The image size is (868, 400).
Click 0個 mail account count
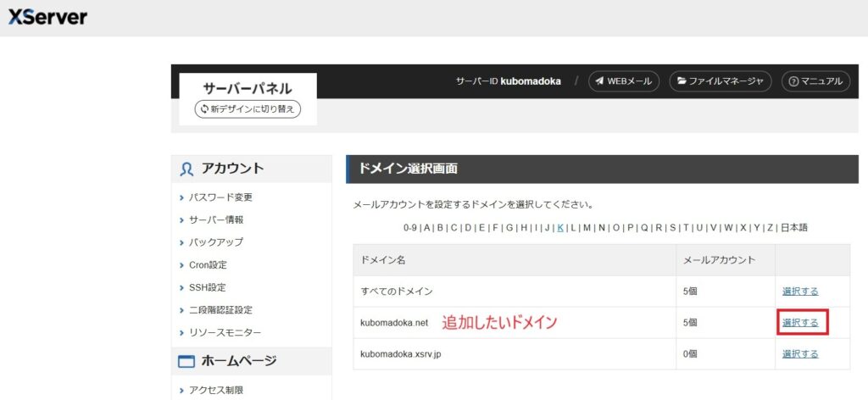click(690, 353)
